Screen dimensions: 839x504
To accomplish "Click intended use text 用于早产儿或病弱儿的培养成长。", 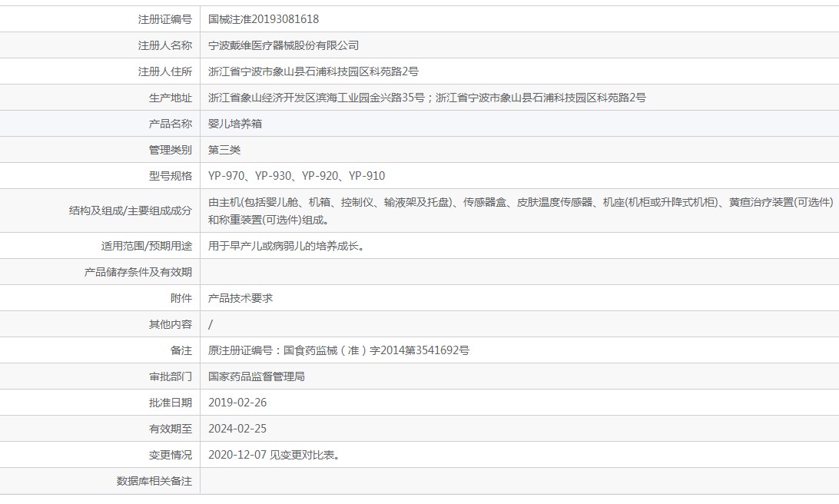I will point(287,246).
